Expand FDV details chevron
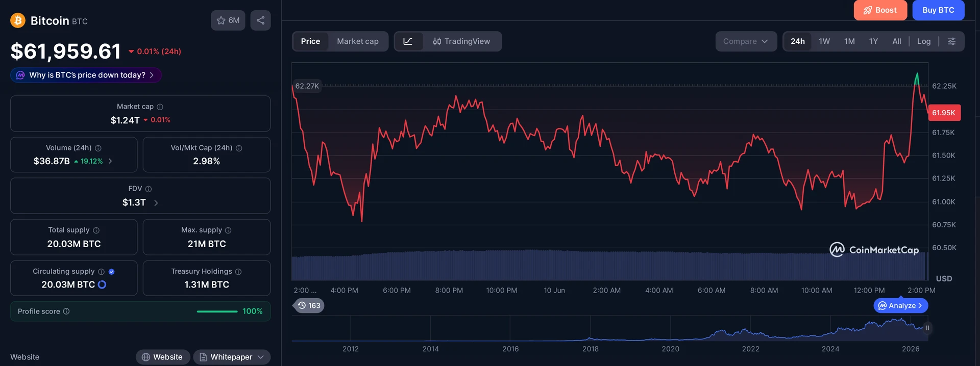This screenshot has height=366, width=980. point(156,203)
